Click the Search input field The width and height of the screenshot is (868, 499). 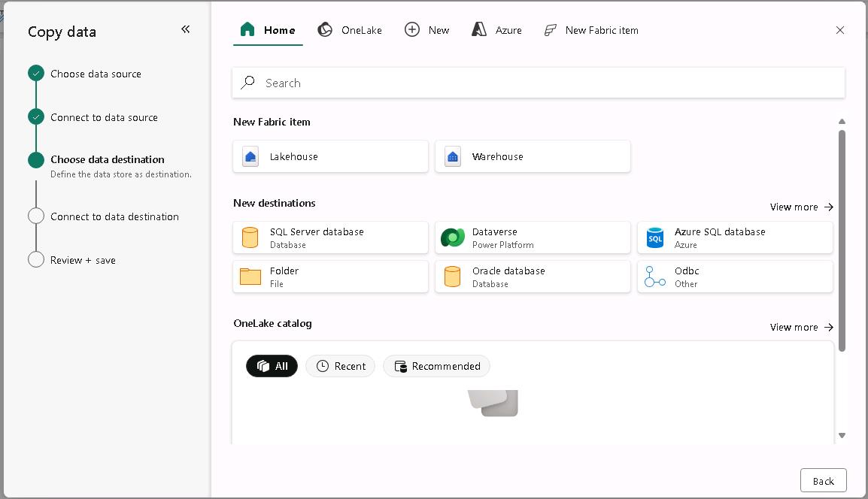538,83
